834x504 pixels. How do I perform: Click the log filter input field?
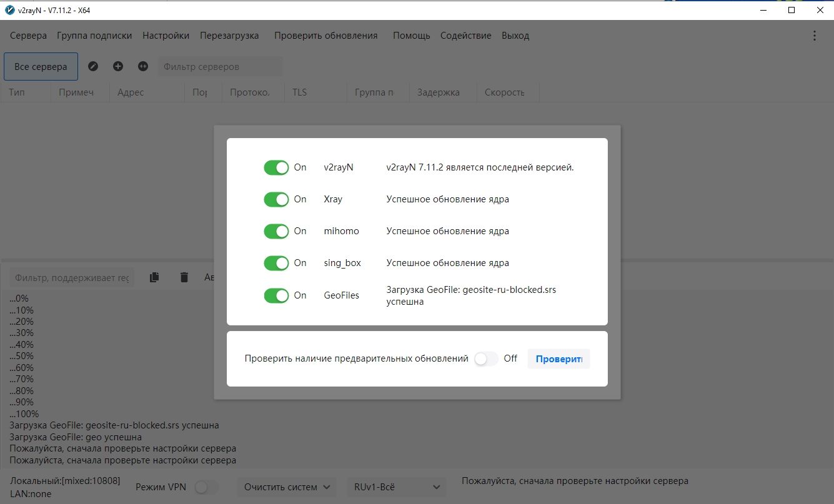(x=72, y=277)
